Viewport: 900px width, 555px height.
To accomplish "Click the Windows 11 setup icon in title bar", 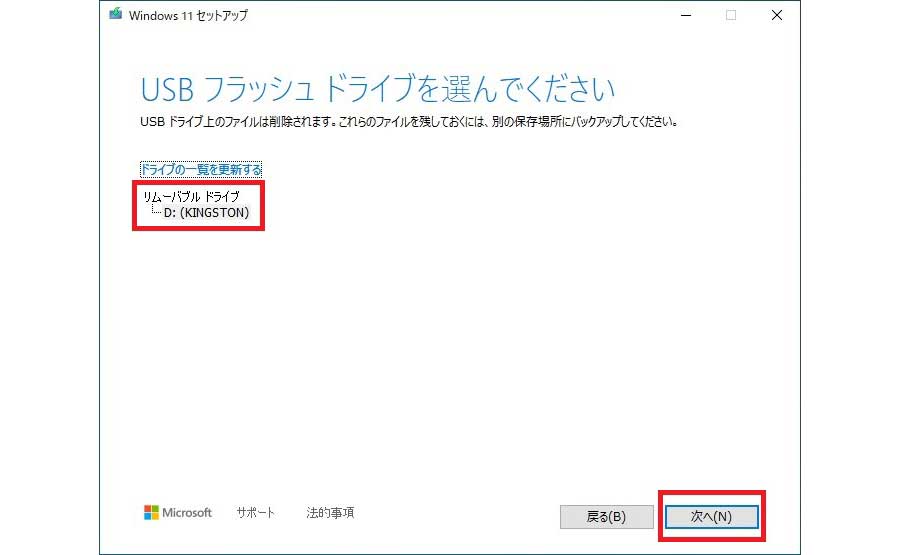I will (116, 15).
